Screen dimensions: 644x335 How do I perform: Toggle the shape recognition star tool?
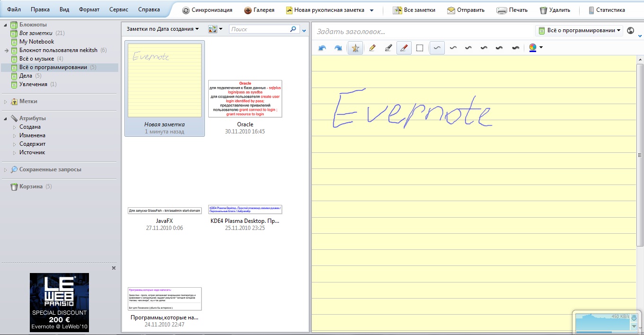tap(355, 48)
